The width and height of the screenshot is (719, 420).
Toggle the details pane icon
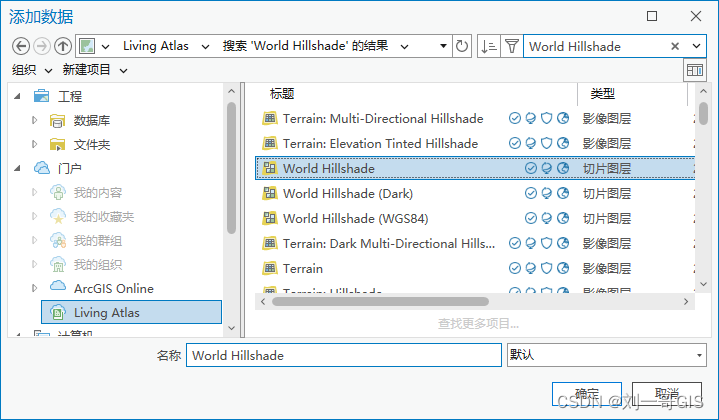(695, 70)
